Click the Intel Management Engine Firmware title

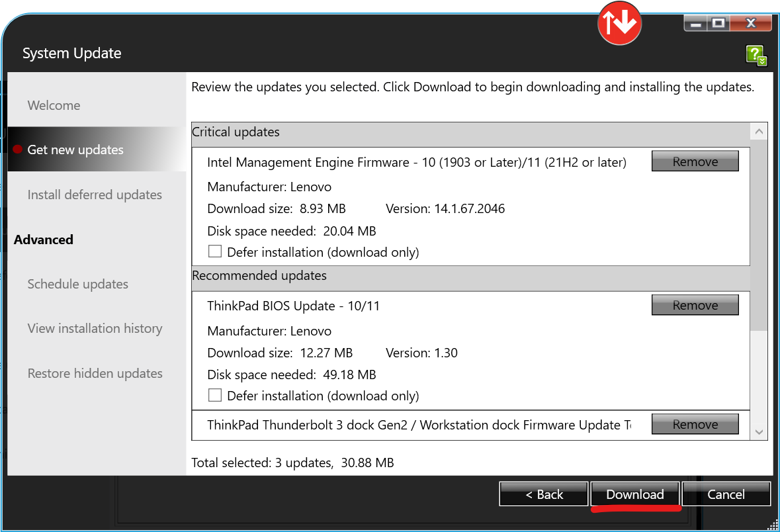click(417, 162)
